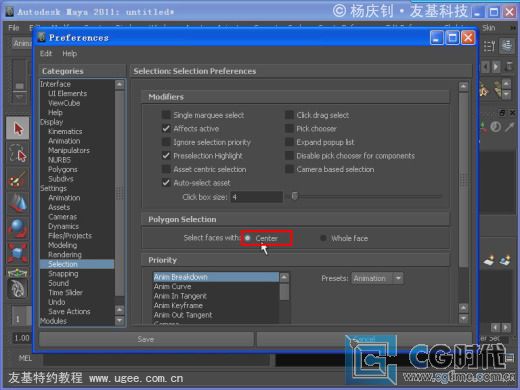The height and width of the screenshot is (390, 520).
Task: Activate the Move tool cone icon
Action: click(18, 203)
